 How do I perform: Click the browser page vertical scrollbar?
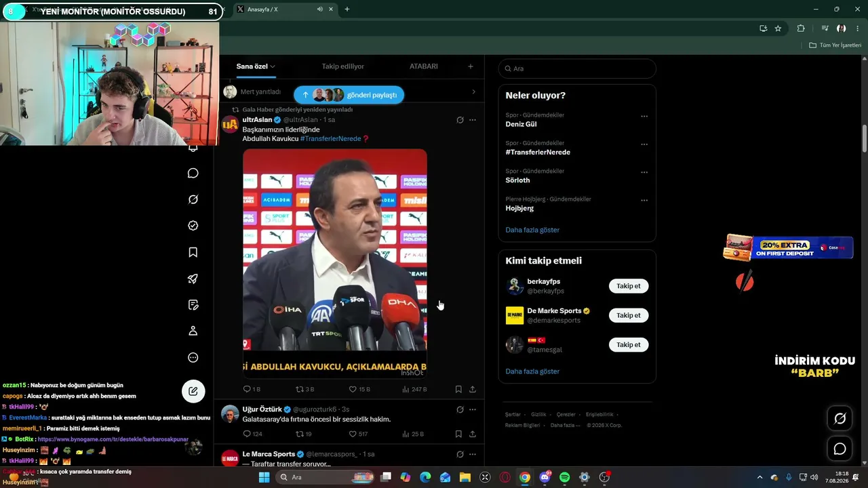(865, 139)
